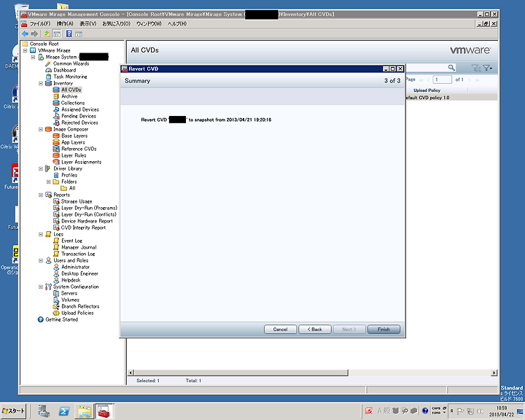Open Volumes configuration node
This screenshot has height=420, width=525.
70,300
